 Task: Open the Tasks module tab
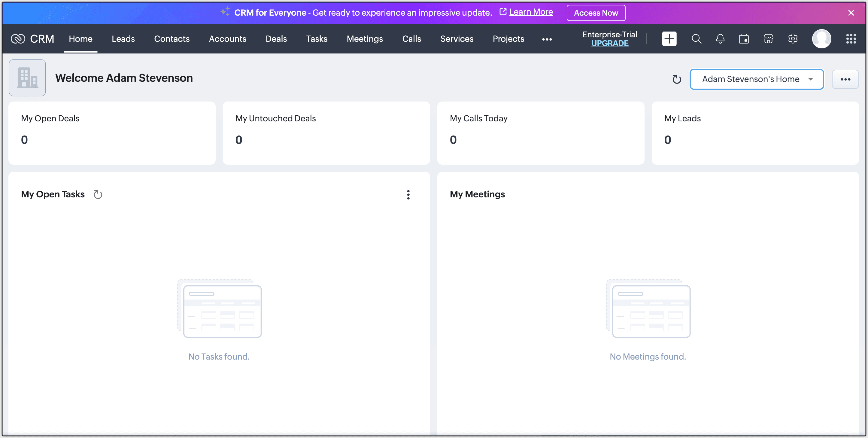pyautogui.click(x=317, y=39)
